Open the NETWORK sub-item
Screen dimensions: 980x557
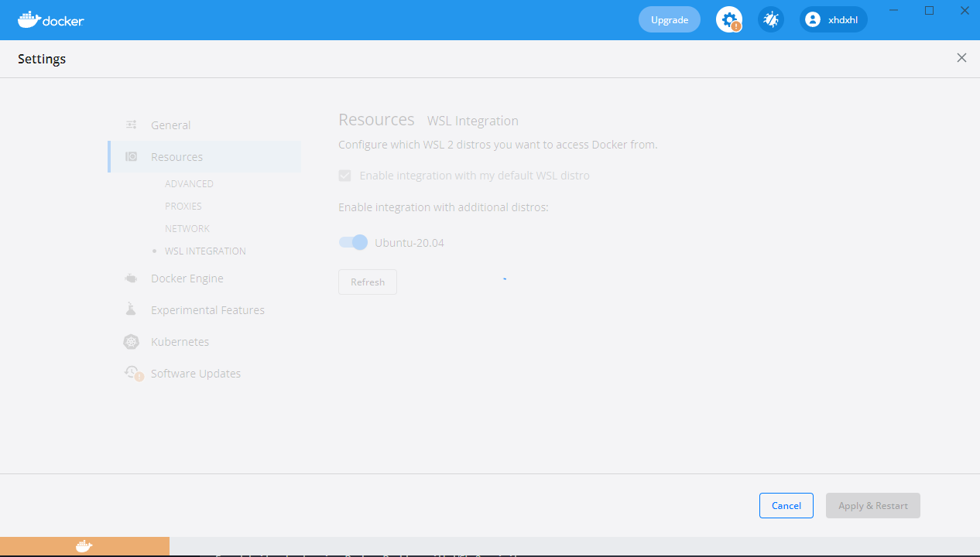pos(187,228)
